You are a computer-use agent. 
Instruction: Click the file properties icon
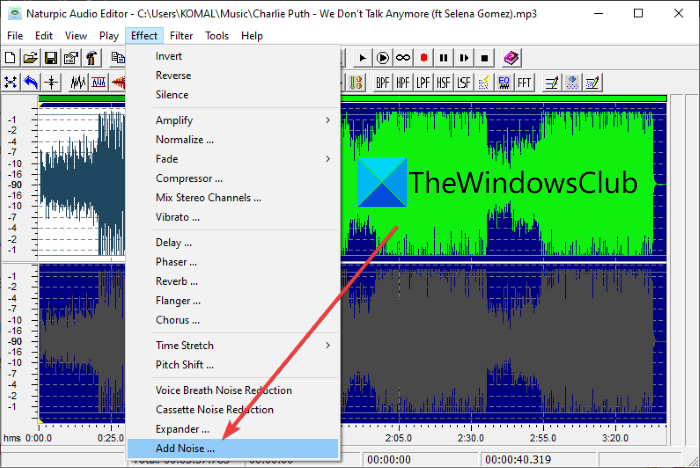pos(71,58)
